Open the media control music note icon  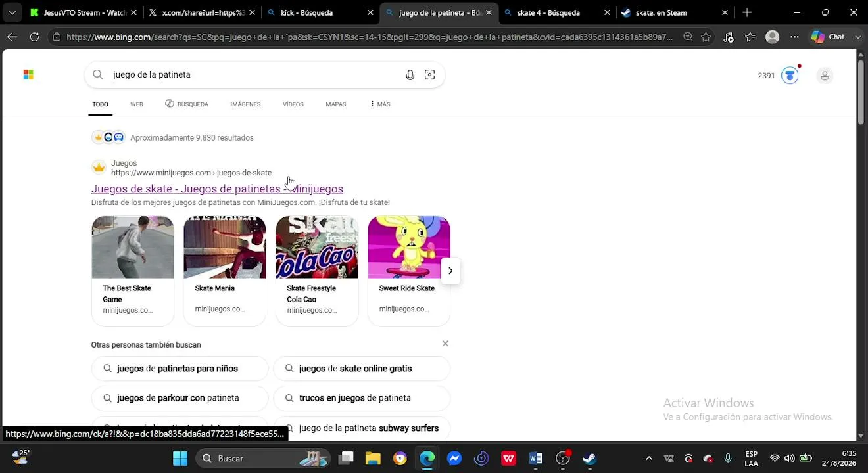(729, 37)
